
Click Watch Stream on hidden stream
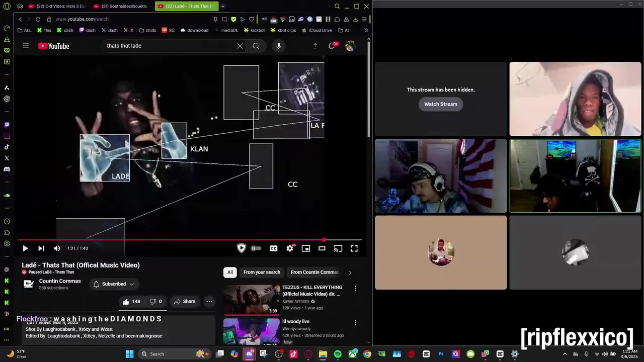click(441, 104)
